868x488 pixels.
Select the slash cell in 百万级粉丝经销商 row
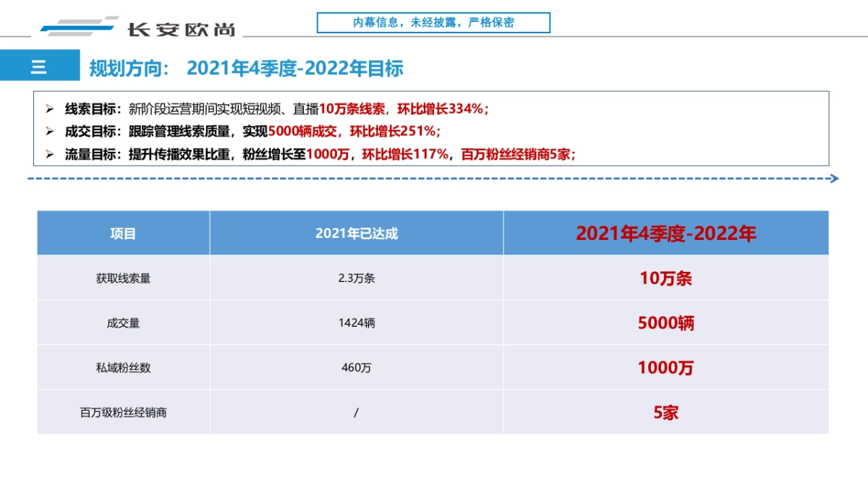tap(357, 412)
